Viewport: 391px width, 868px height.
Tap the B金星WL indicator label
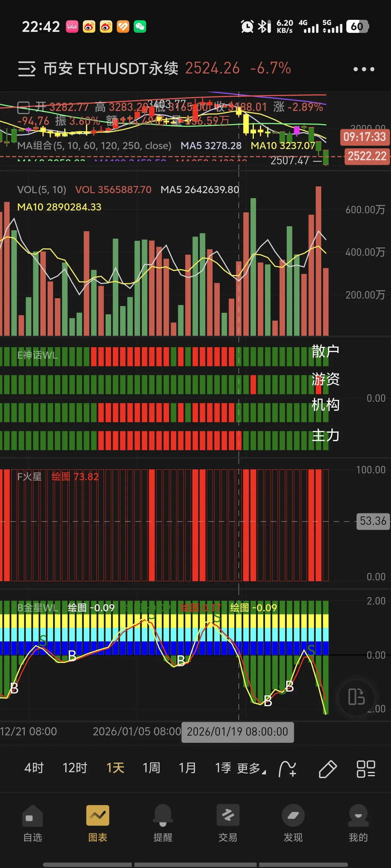click(38, 608)
